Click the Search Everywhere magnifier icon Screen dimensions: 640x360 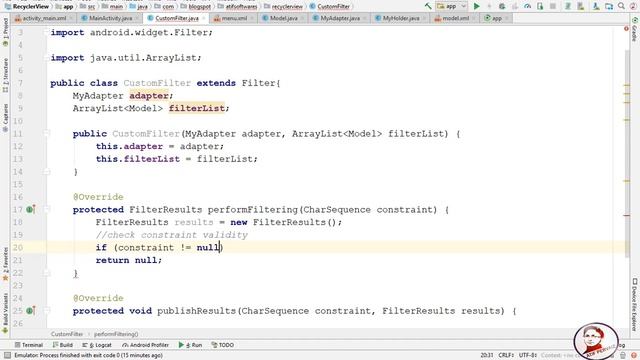pyautogui.click(x=621, y=6)
